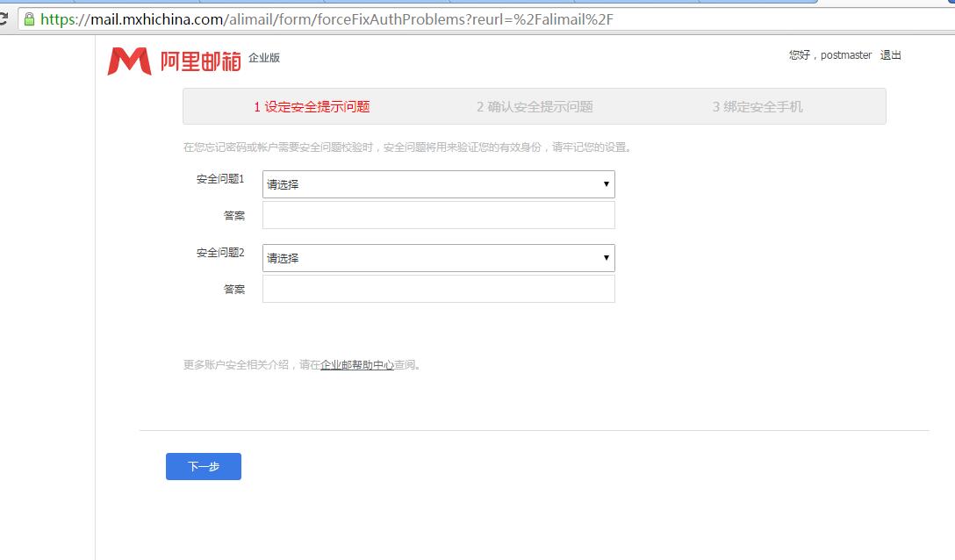Viewport: 955px width, 560px height.
Task: Click the browser reload icon
Action: click(4, 18)
